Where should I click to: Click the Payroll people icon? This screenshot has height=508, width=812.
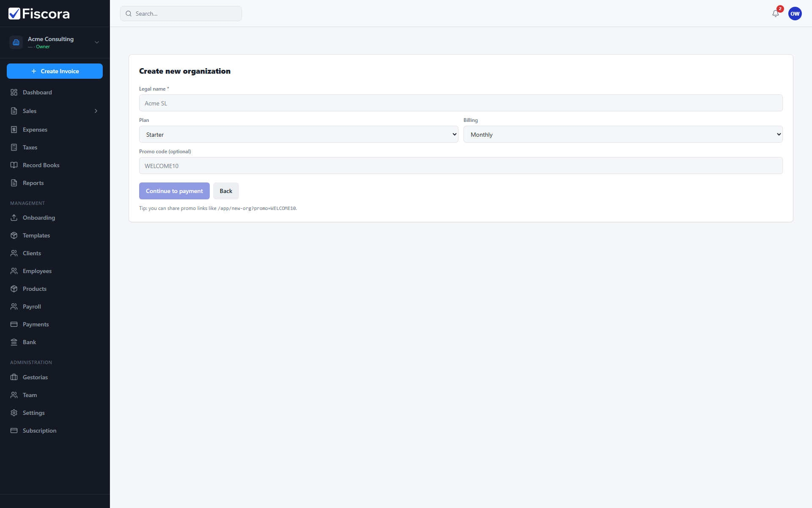click(x=14, y=306)
